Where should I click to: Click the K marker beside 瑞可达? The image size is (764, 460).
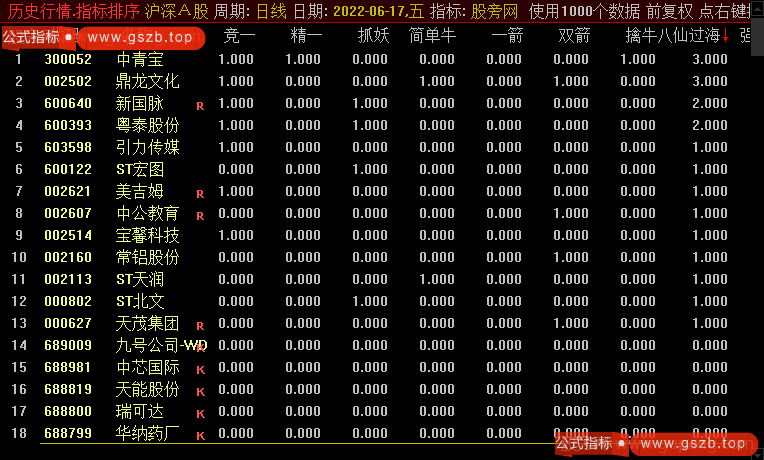click(200, 413)
